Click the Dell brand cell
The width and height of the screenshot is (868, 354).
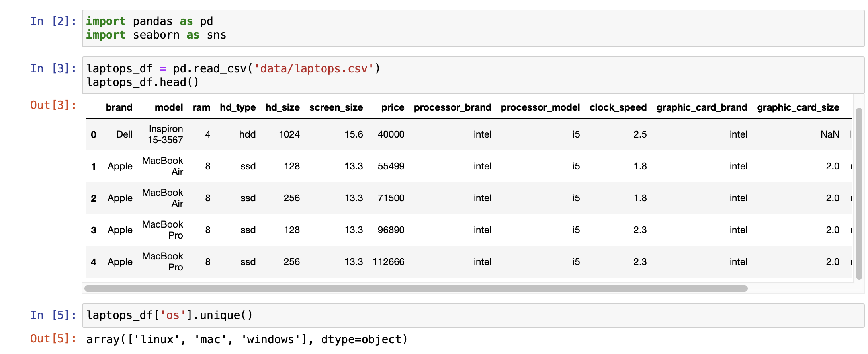click(124, 134)
